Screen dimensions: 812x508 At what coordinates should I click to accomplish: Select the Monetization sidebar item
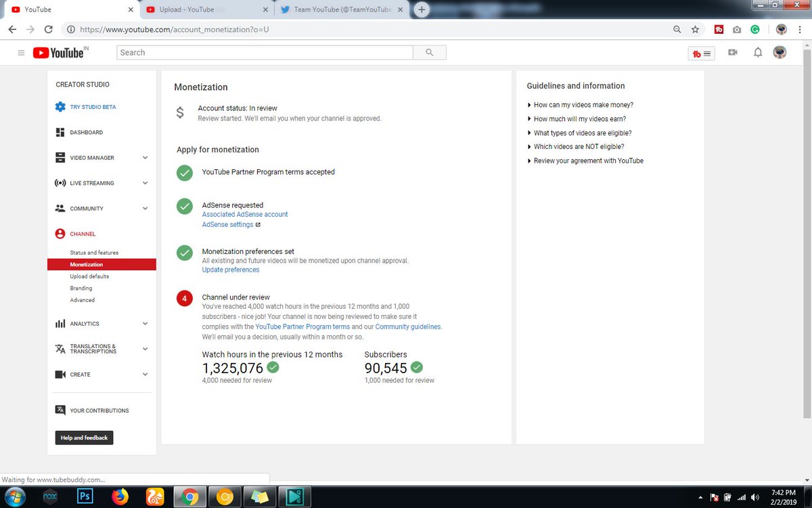click(x=101, y=265)
